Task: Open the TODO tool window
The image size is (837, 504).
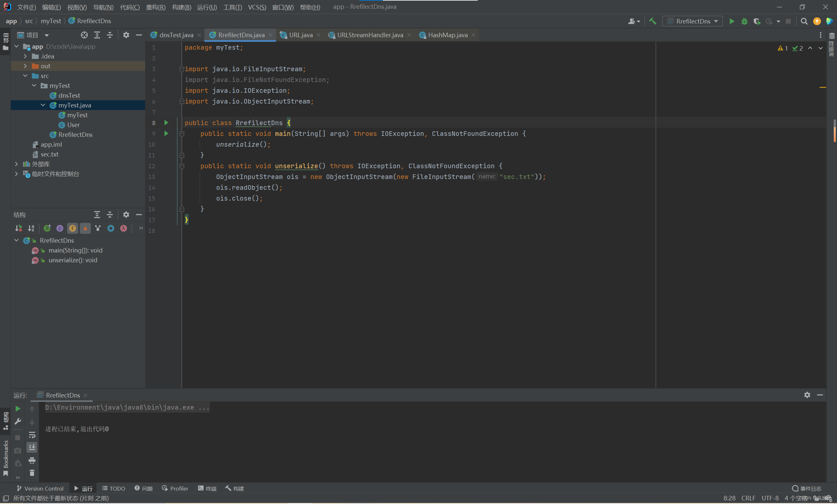Action: tap(114, 488)
